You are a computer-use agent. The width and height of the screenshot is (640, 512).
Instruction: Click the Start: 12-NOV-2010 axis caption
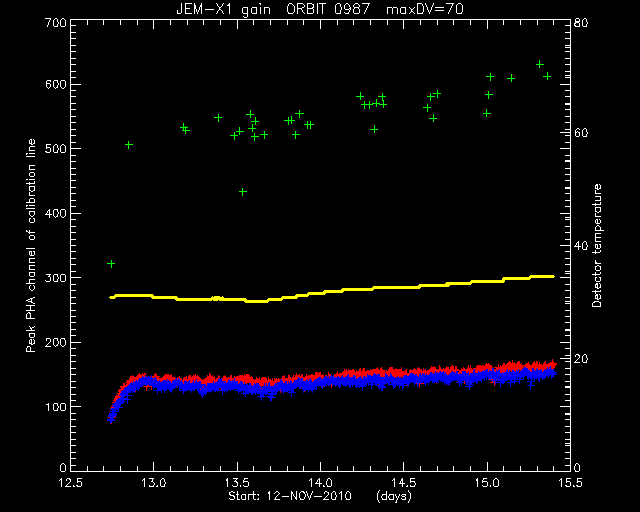(x=290, y=496)
